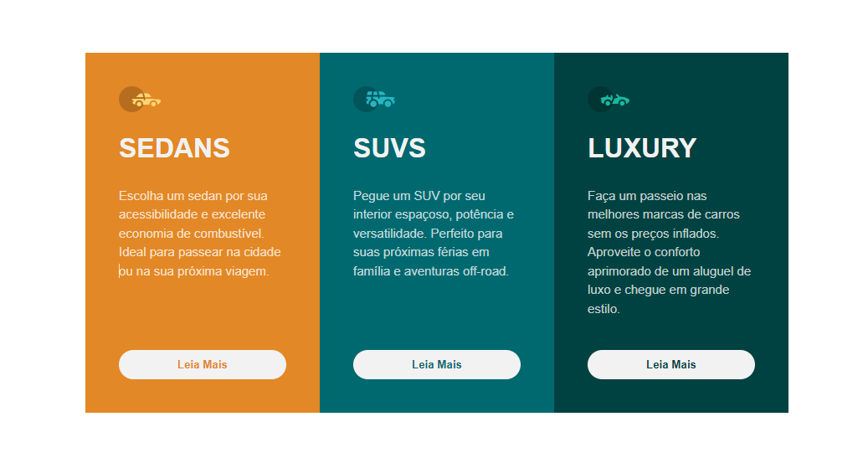Click the Sedans description paragraph

(x=200, y=233)
